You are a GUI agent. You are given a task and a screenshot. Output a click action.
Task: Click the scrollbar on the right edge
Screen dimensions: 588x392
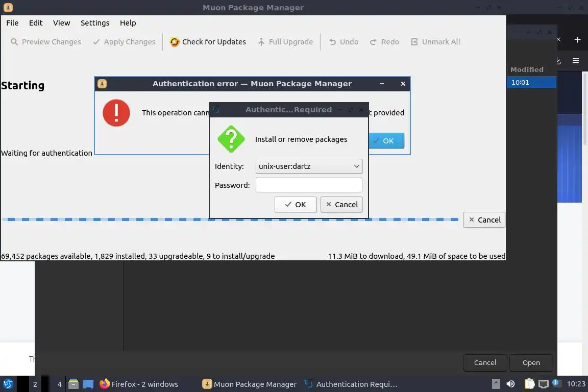click(x=585, y=109)
